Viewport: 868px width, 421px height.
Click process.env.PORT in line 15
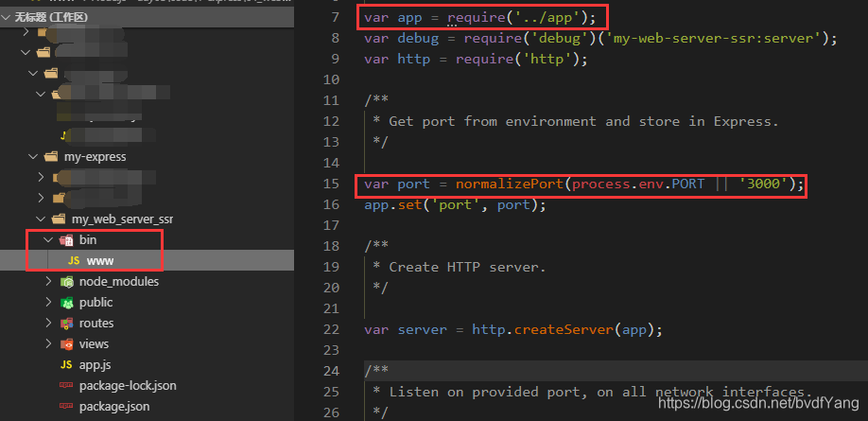pyautogui.click(x=638, y=184)
